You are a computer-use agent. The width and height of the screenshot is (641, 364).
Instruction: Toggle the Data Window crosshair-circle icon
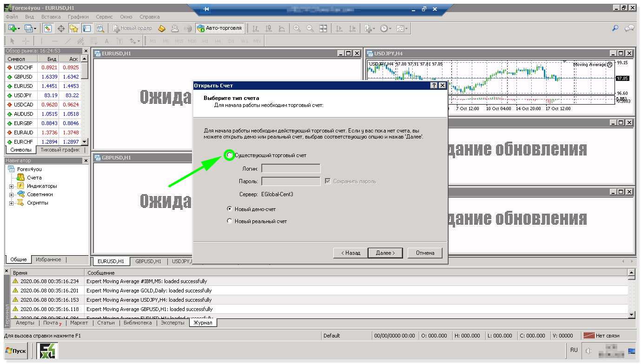tap(61, 28)
